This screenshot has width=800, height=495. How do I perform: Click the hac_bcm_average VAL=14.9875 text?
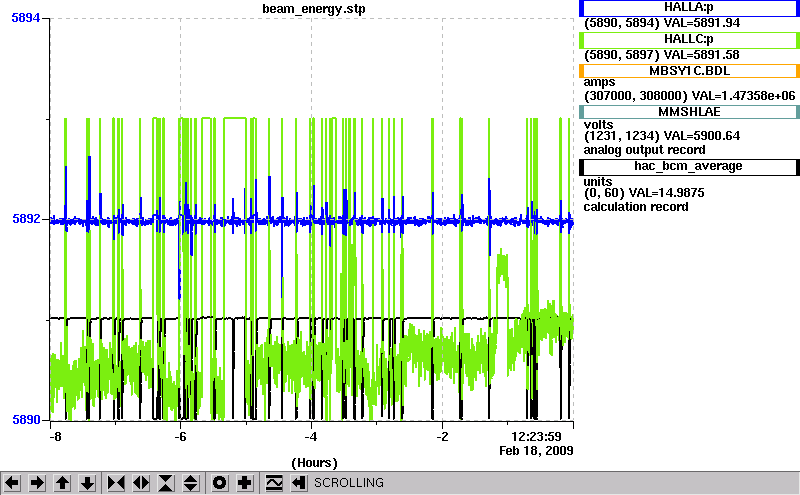point(644,193)
